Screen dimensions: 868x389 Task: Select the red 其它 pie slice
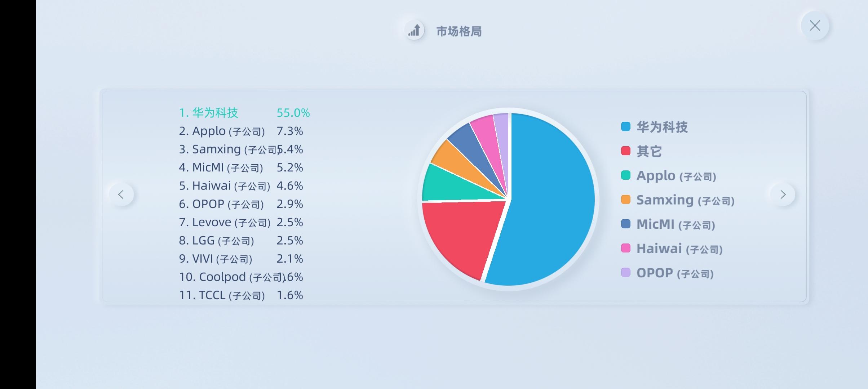(x=461, y=234)
